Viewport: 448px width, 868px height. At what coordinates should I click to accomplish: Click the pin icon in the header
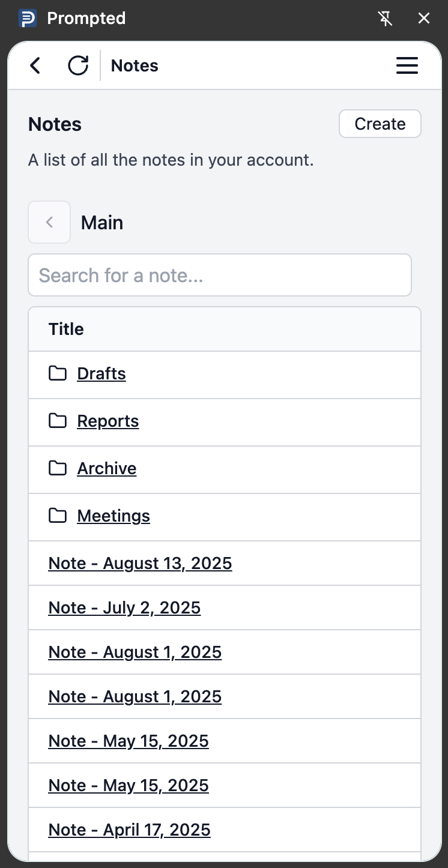385,18
